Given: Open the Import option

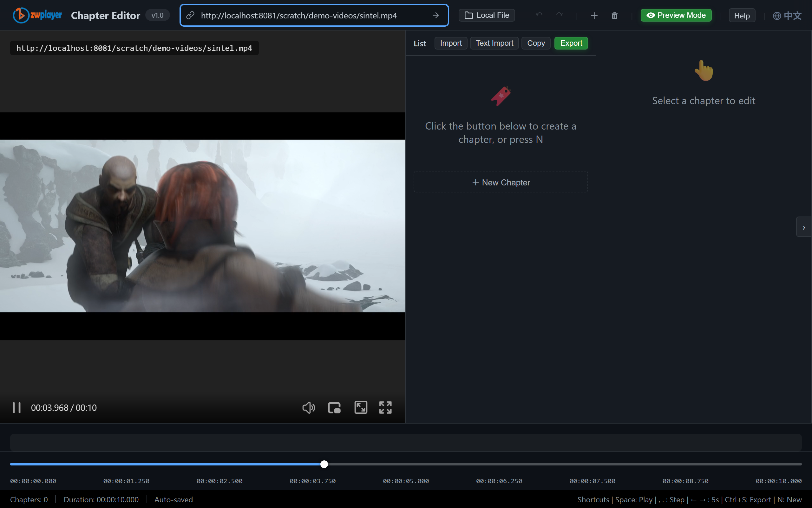Looking at the screenshot, I should click(451, 43).
